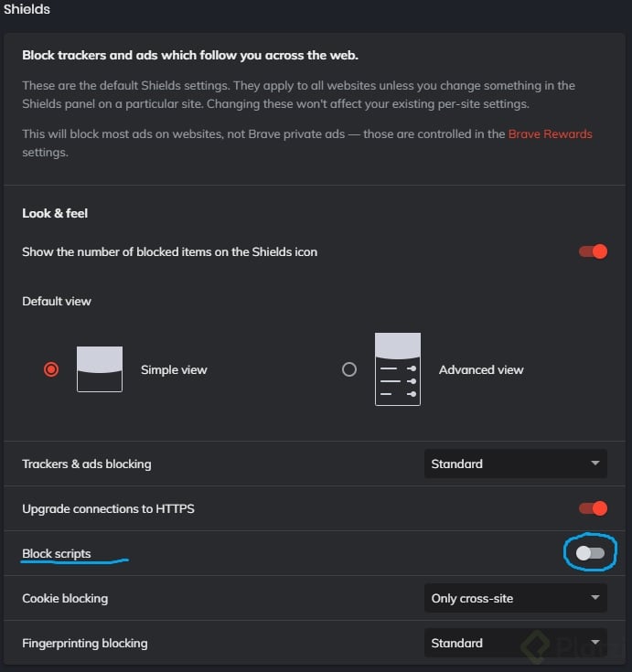The height and width of the screenshot is (672, 632).
Task: Open the Cookie blocking dropdown
Action: click(515, 598)
